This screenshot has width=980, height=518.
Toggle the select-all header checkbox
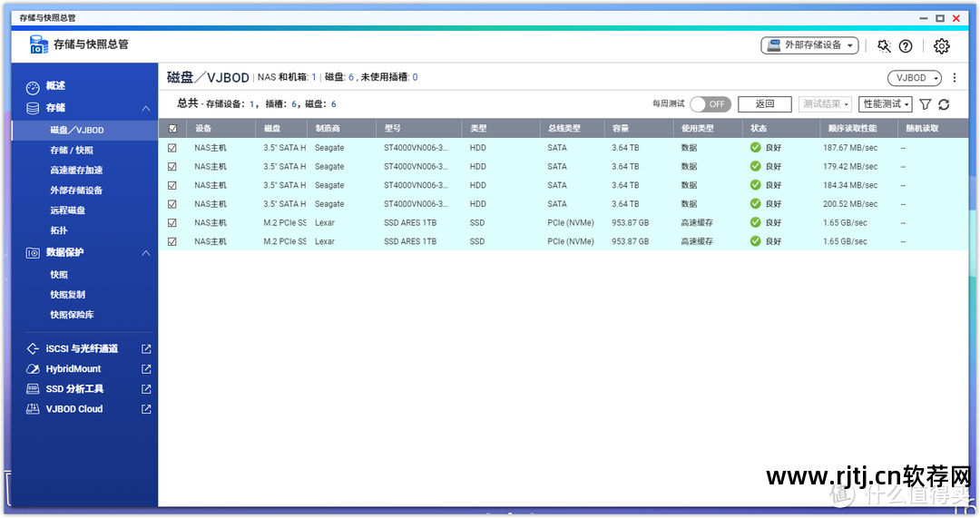[172, 129]
